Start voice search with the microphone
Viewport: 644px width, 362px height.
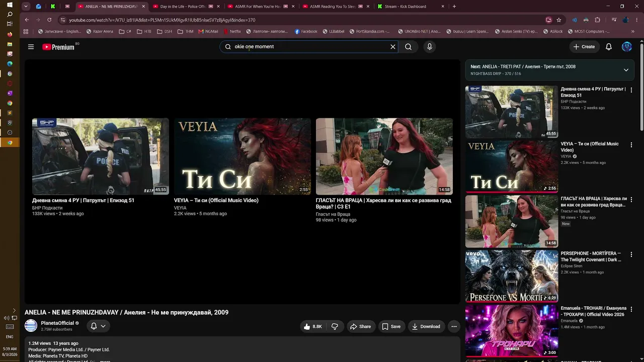click(429, 47)
